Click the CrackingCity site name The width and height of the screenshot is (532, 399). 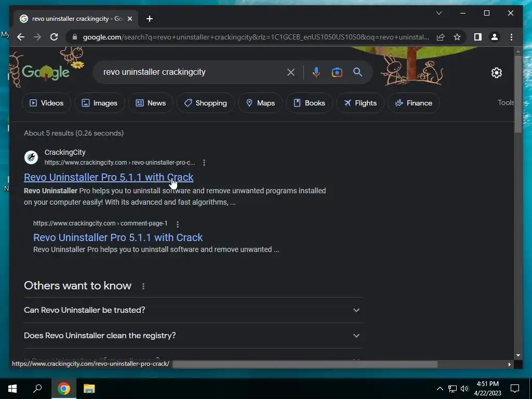point(65,152)
